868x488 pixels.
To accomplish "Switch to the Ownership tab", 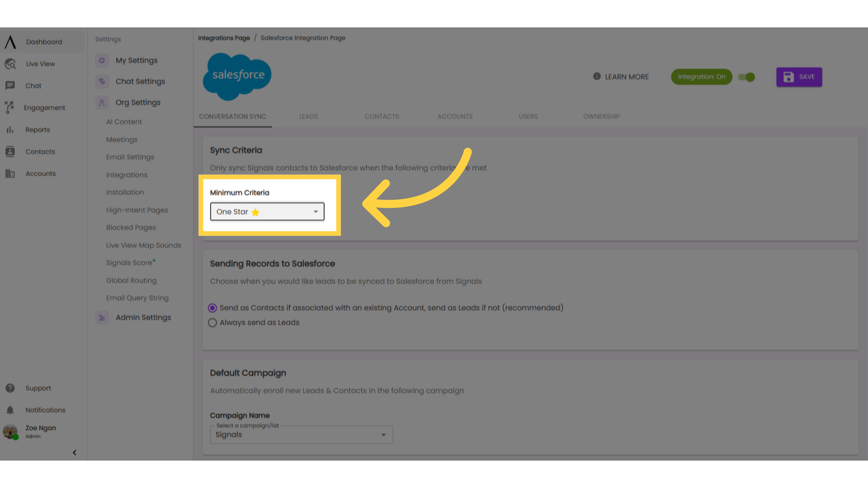I will (x=601, y=117).
